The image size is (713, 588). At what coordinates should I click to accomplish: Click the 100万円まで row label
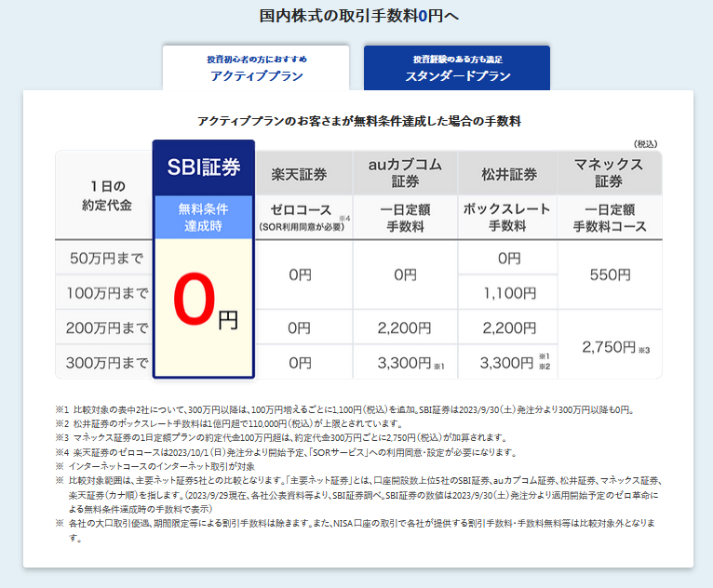[x=103, y=293]
